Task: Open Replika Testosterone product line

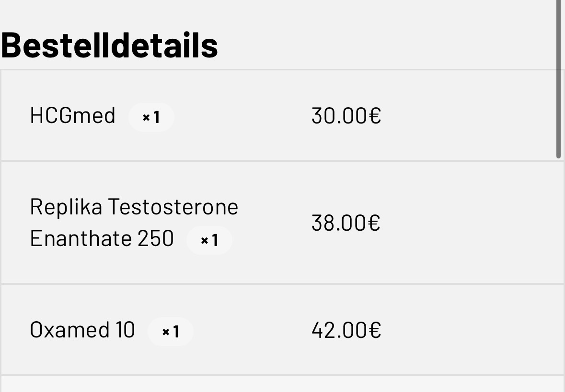Action: click(134, 207)
